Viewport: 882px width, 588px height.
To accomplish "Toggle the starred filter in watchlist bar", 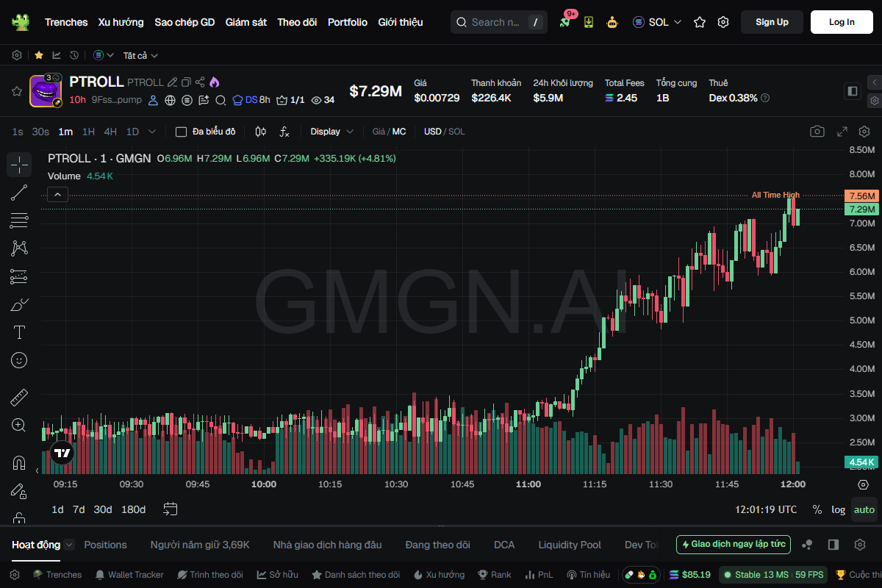I will [x=38, y=55].
